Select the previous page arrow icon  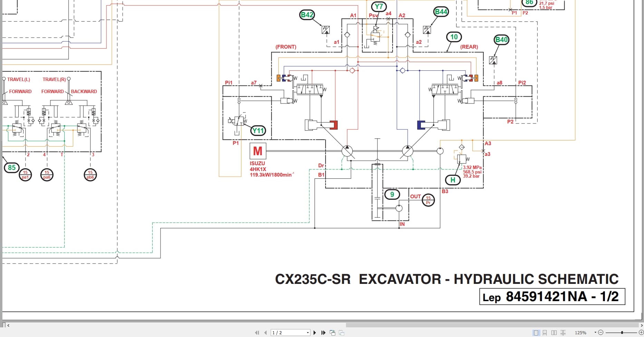click(265, 333)
